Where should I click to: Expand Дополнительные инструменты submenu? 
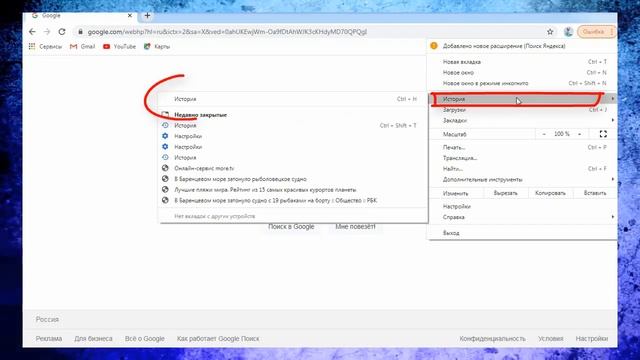tap(522, 180)
